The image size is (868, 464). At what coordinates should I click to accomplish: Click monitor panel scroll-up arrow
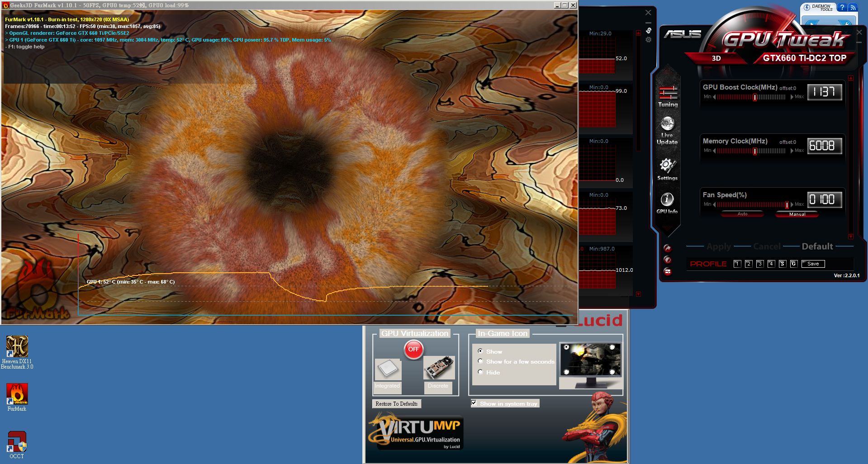click(638, 33)
